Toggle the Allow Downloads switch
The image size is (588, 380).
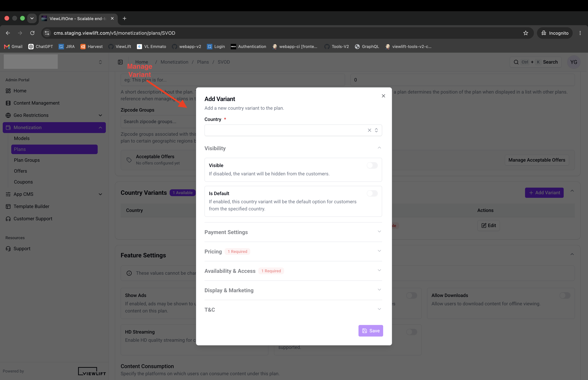coord(565,295)
